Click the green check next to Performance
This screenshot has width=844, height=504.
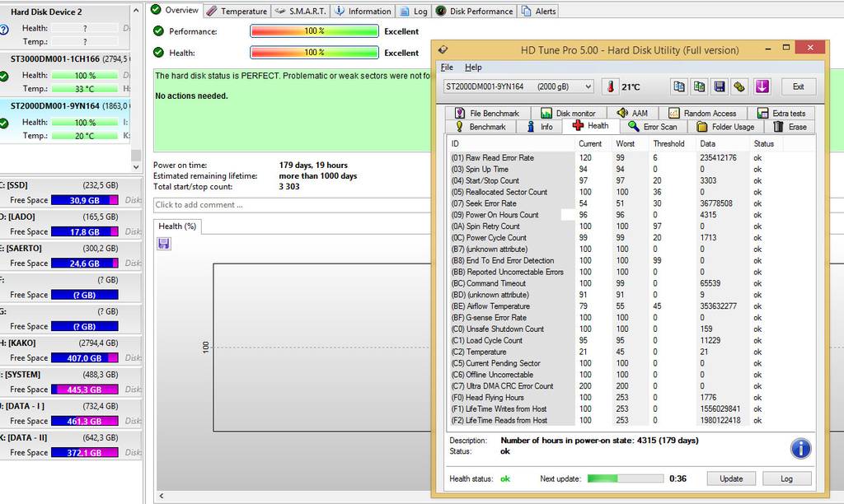click(158, 31)
